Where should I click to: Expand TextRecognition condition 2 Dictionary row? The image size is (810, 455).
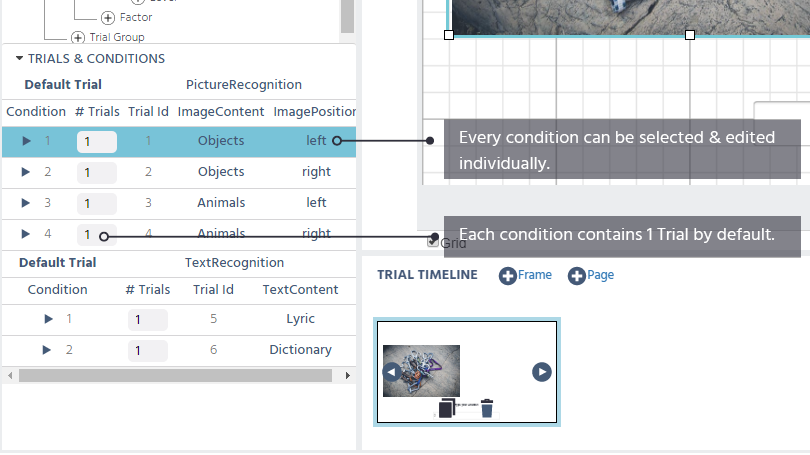tap(46, 350)
